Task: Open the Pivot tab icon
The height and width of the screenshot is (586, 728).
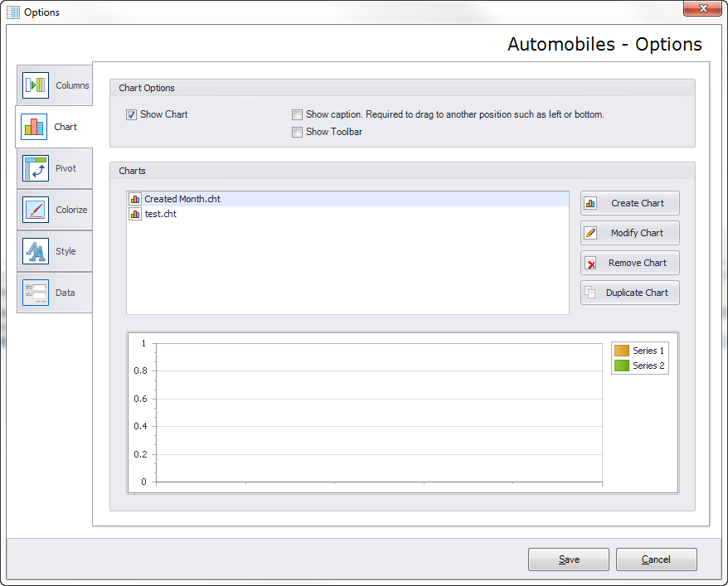Action: pos(36,168)
